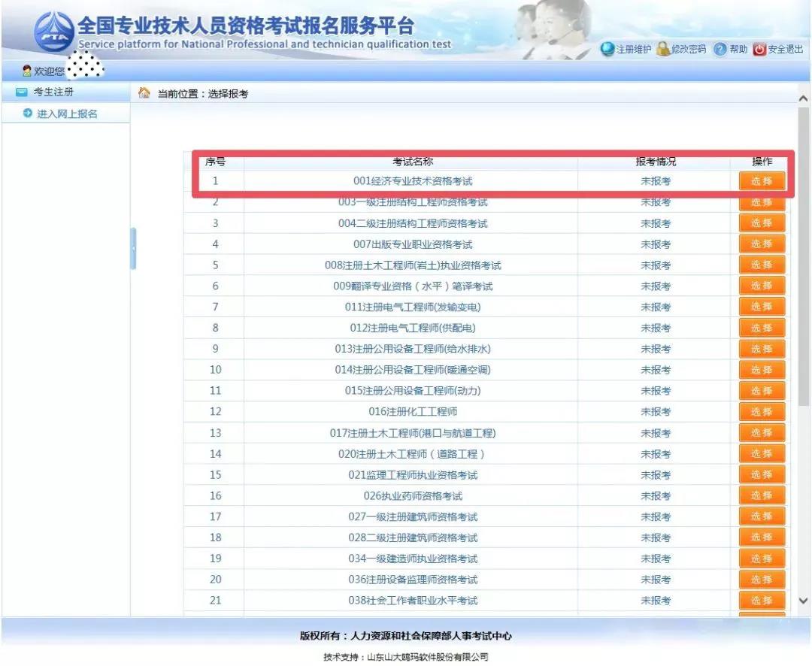Click 选择 for 036注册设备监理师资格考试
Image resolution: width=812 pixels, height=666 pixels.
click(x=762, y=580)
